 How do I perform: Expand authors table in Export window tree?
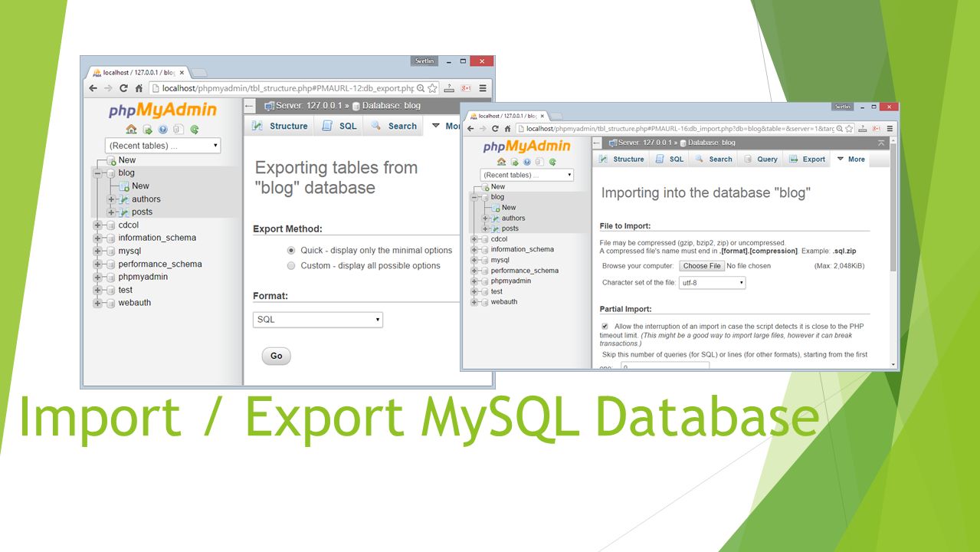click(111, 199)
